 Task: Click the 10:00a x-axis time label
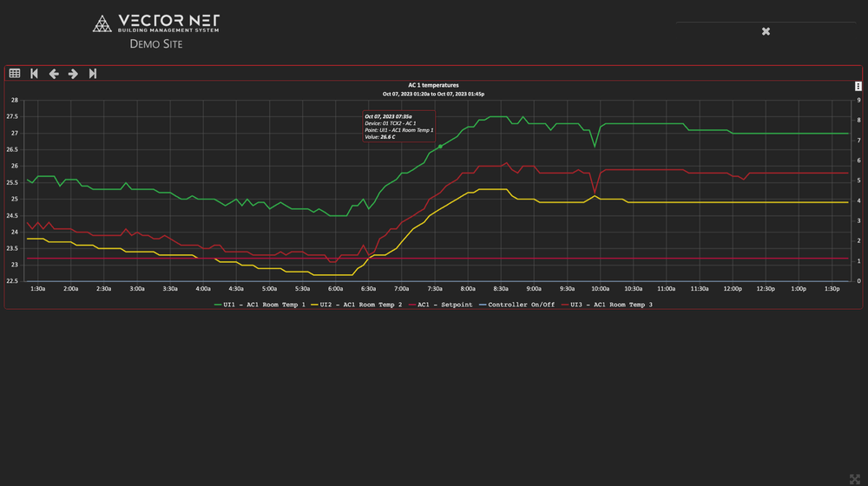[x=600, y=288]
